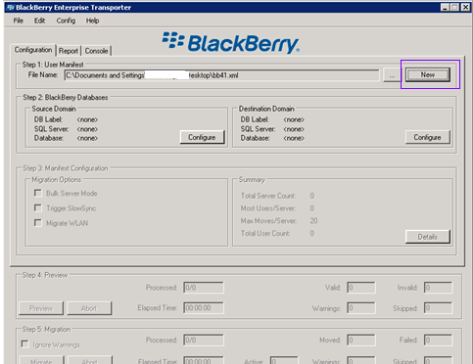Click the Source Domain Database value
This screenshot has width=473, height=364.
pyautogui.click(x=87, y=138)
